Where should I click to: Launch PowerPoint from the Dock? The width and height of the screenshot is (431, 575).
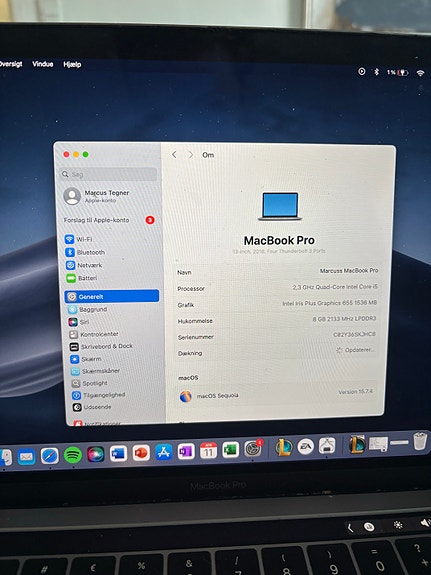[141, 453]
